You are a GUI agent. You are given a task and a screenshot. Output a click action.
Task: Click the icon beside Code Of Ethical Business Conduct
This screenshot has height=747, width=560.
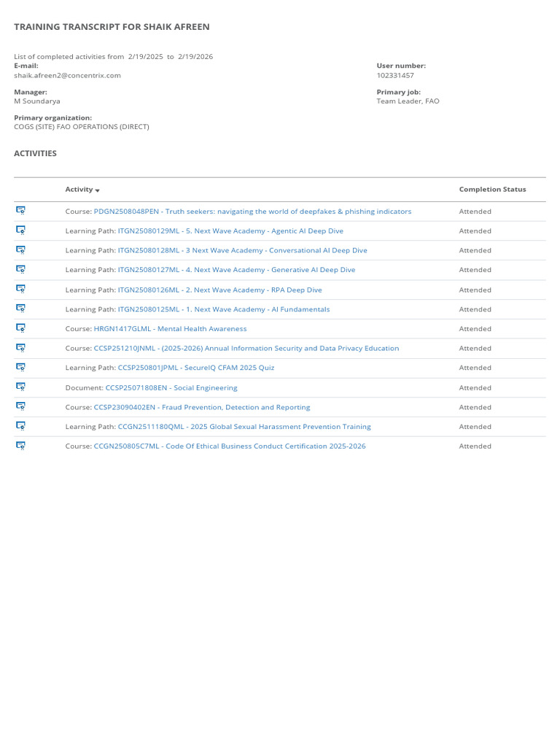pos(20,446)
